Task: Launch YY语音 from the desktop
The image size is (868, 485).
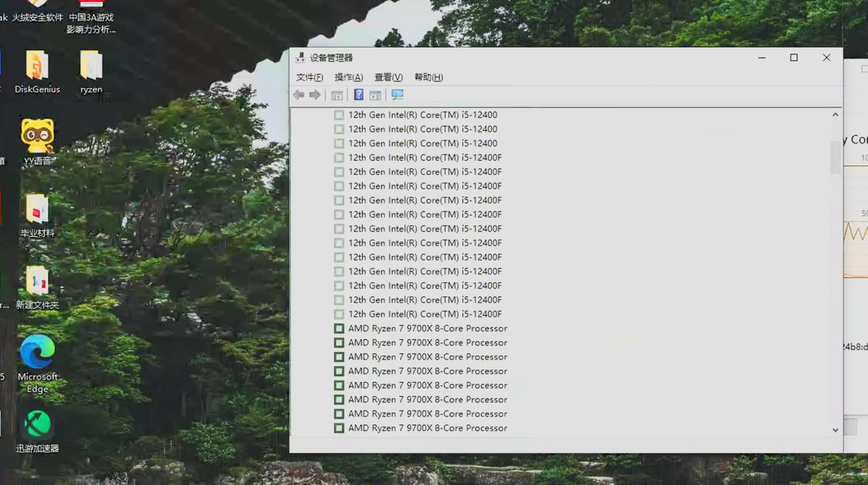Action: tap(37, 142)
